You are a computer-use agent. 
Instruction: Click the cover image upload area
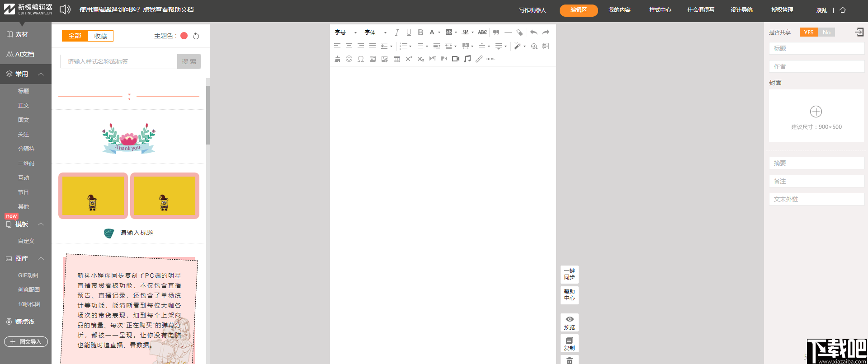pos(816,116)
